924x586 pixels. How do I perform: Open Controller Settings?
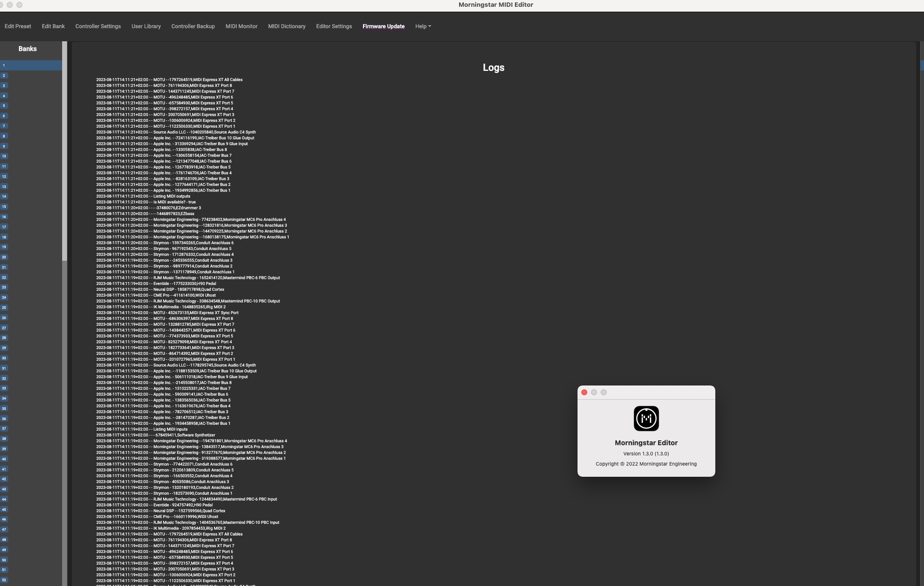point(98,26)
